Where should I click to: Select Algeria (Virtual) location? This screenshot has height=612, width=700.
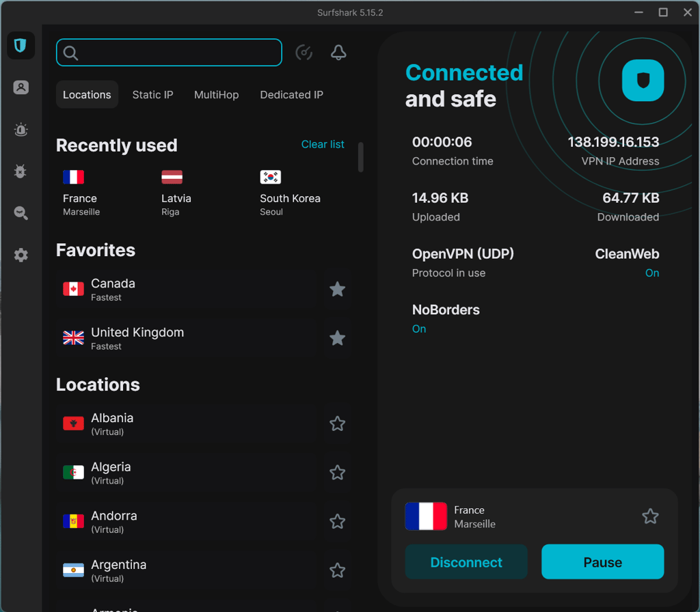click(186, 473)
